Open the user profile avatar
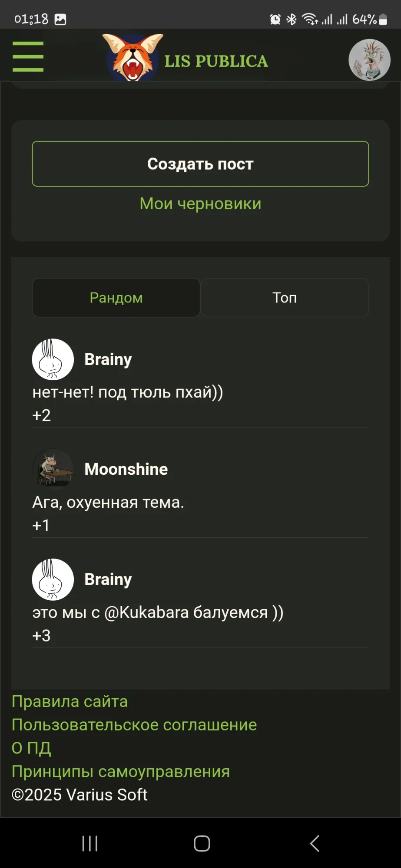The image size is (401, 868). [x=369, y=60]
